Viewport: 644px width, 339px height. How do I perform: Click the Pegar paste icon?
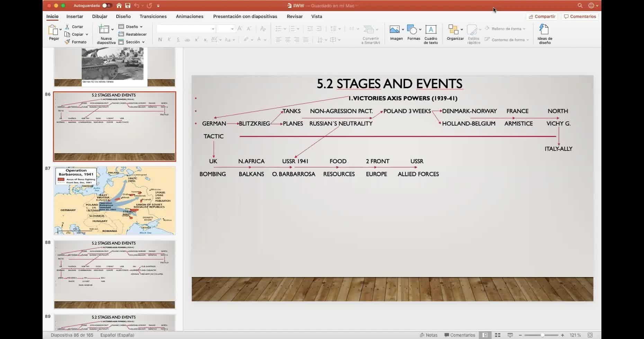53,30
